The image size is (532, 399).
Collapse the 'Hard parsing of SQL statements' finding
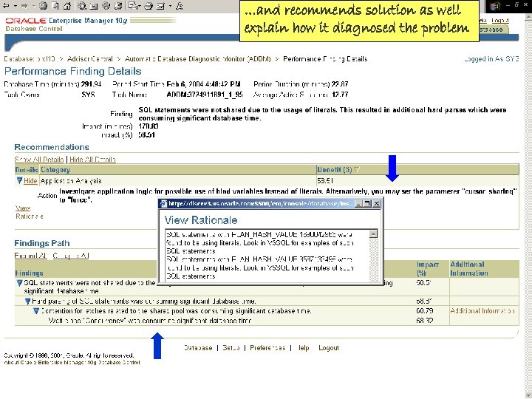click(28, 301)
